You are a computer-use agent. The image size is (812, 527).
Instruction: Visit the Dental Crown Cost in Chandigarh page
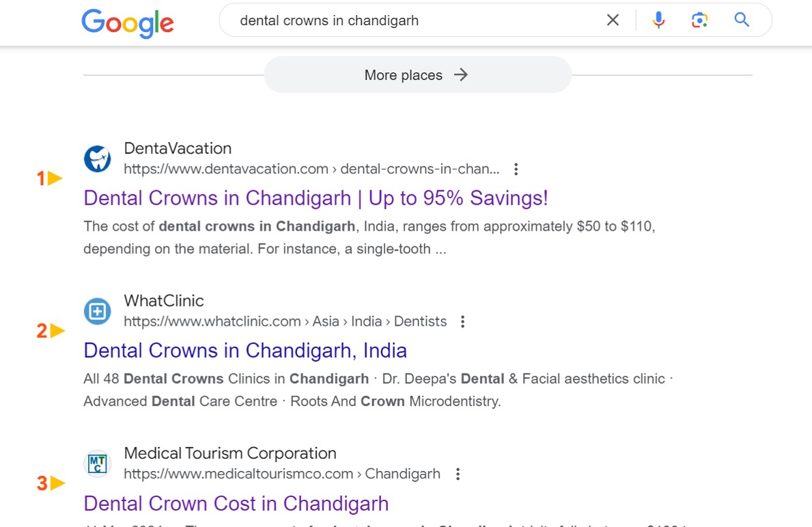[x=235, y=503]
